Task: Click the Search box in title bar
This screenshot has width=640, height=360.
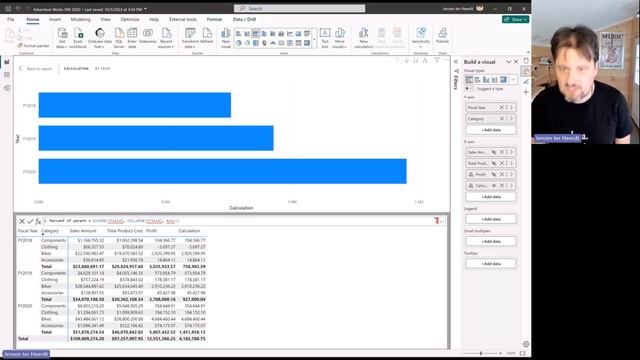Action: (300, 8)
